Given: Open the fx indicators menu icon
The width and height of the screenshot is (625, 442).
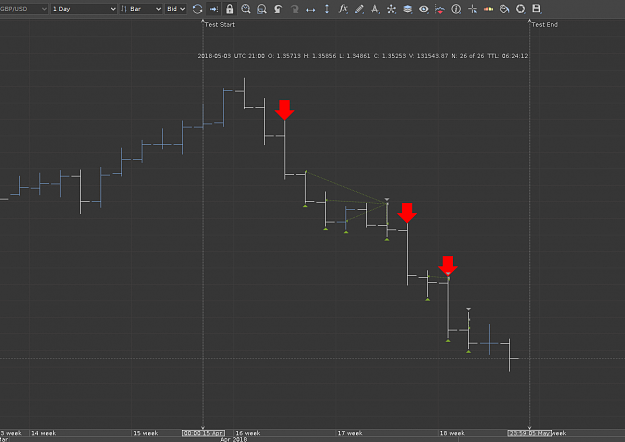Looking at the screenshot, I should 343,9.
